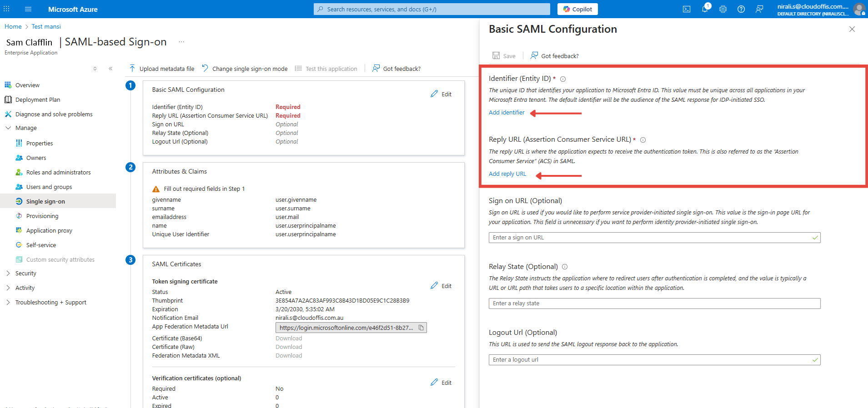The width and height of the screenshot is (868, 408).
Task: Download Federation Metadata XML
Action: (289, 355)
